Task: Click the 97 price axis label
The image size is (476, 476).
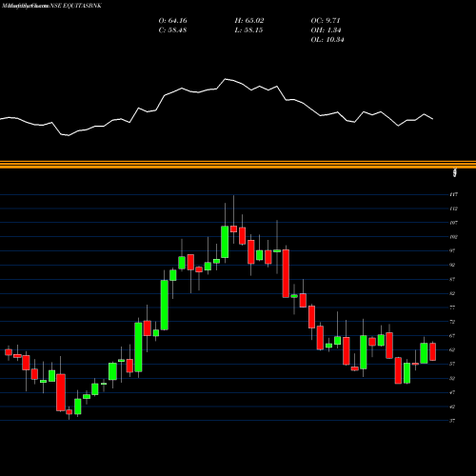Action: click(x=452, y=251)
